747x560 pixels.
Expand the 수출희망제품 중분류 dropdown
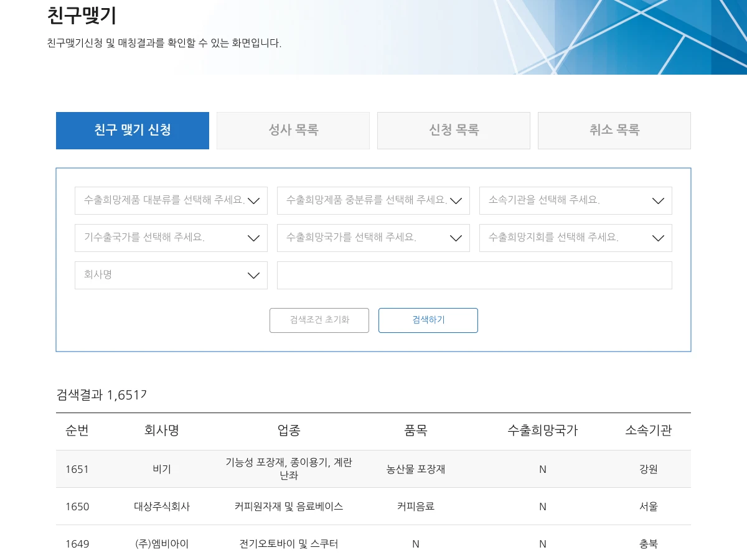pos(374,200)
